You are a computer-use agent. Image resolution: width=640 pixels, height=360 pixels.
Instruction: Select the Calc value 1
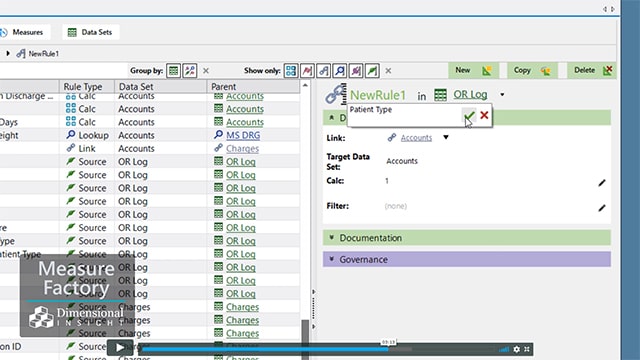point(387,181)
